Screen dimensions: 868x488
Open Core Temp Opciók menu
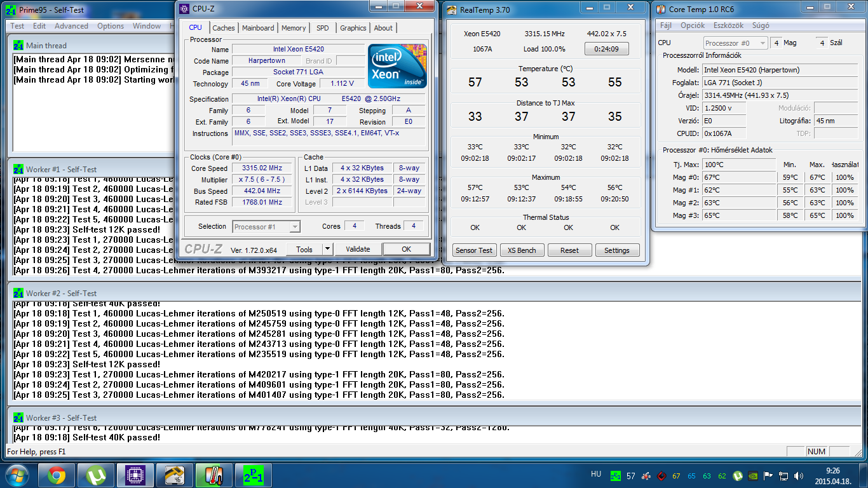[x=693, y=25]
